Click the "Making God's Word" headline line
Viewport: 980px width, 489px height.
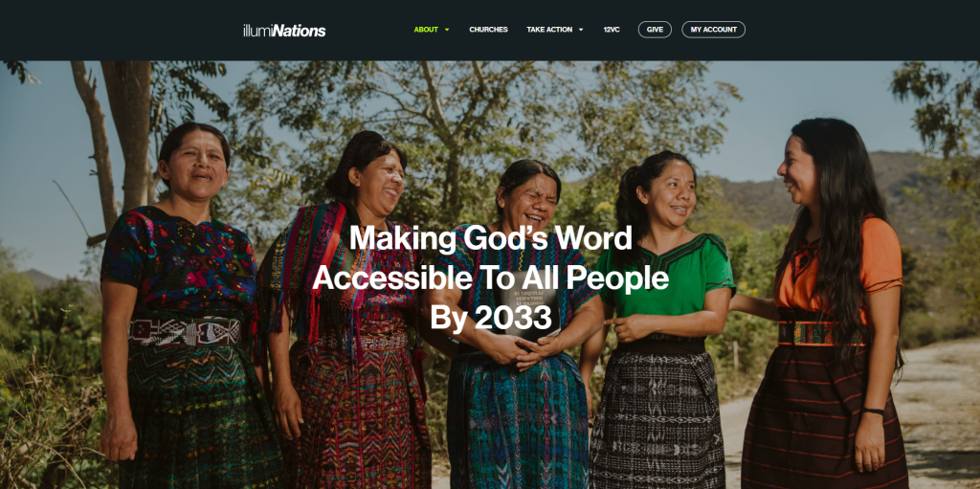click(x=490, y=239)
